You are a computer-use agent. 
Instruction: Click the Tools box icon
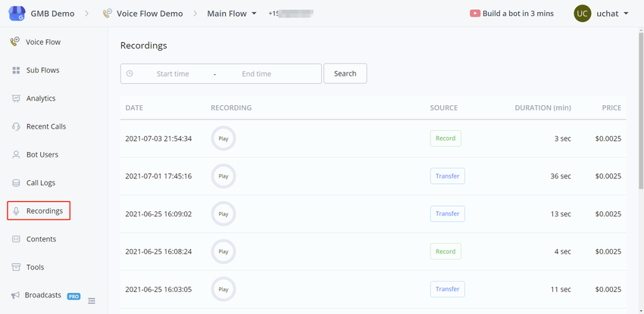16,267
